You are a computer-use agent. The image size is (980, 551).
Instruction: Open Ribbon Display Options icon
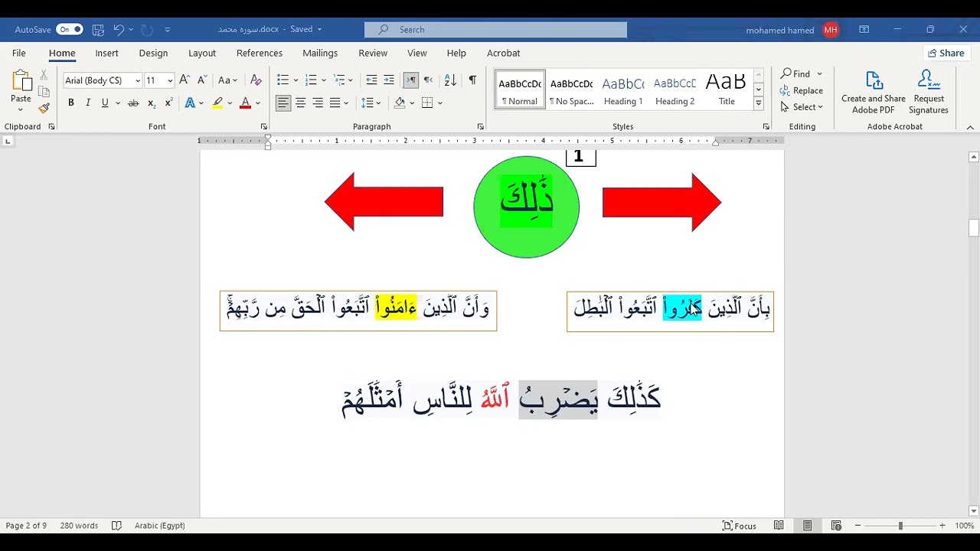tap(864, 30)
